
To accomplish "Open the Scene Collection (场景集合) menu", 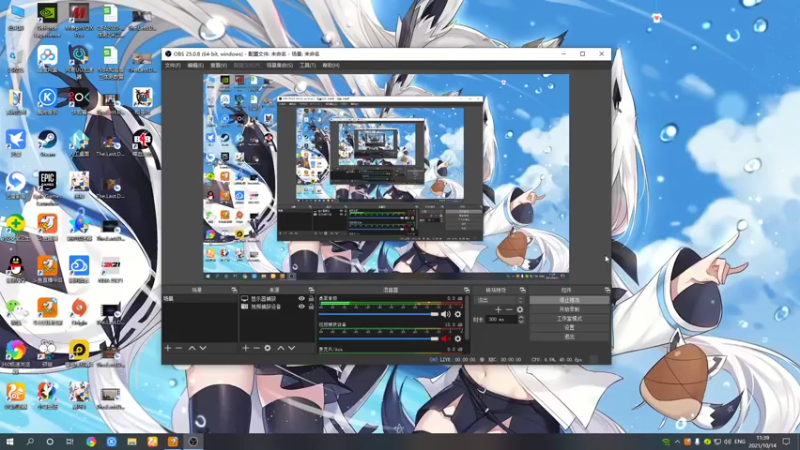I will coord(280,65).
